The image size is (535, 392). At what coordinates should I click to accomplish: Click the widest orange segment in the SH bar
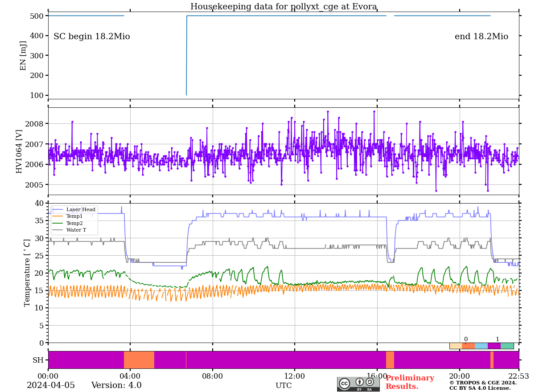139,360
